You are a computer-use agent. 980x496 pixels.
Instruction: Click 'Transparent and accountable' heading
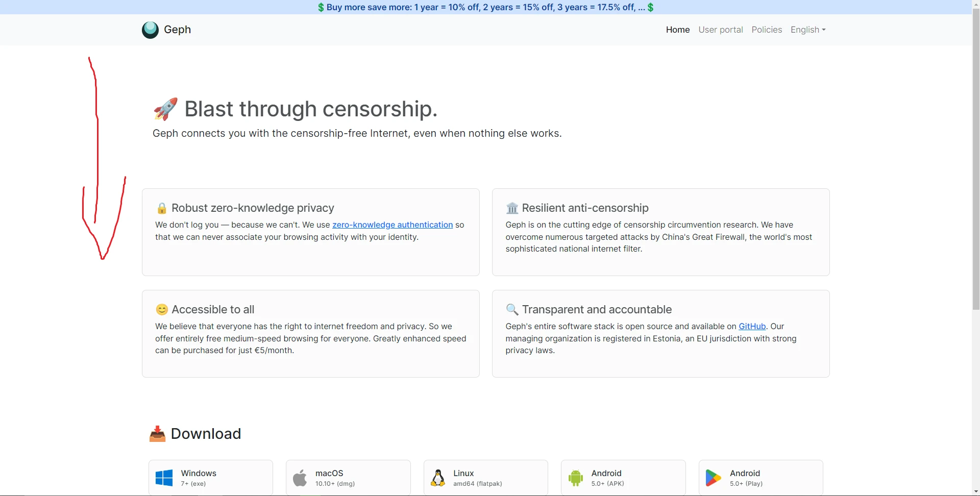pyautogui.click(x=597, y=310)
